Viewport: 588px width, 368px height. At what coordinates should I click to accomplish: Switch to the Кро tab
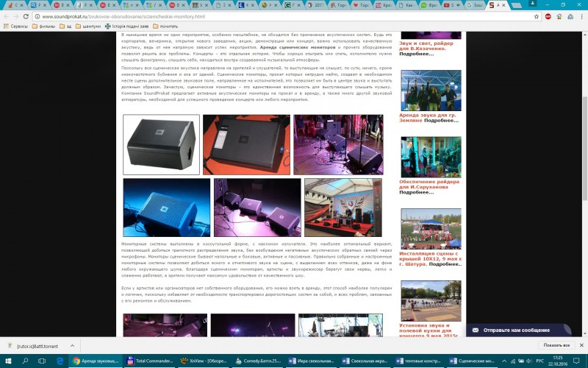click(384, 5)
